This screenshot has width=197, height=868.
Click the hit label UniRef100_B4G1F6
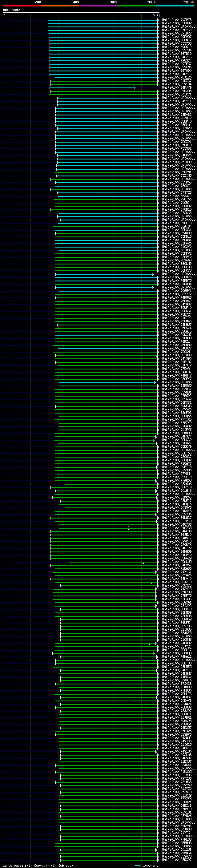click(x=177, y=74)
